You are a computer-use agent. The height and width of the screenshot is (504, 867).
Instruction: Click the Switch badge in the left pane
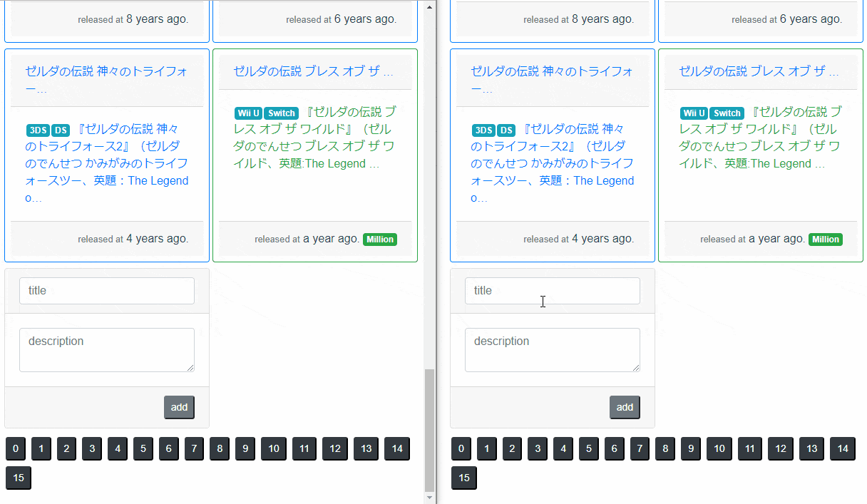pyautogui.click(x=282, y=113)
